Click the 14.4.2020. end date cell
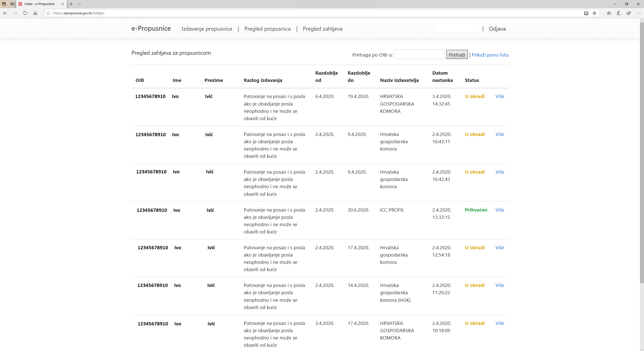This screenshot has height=351, width=644. tap(358, 285)
